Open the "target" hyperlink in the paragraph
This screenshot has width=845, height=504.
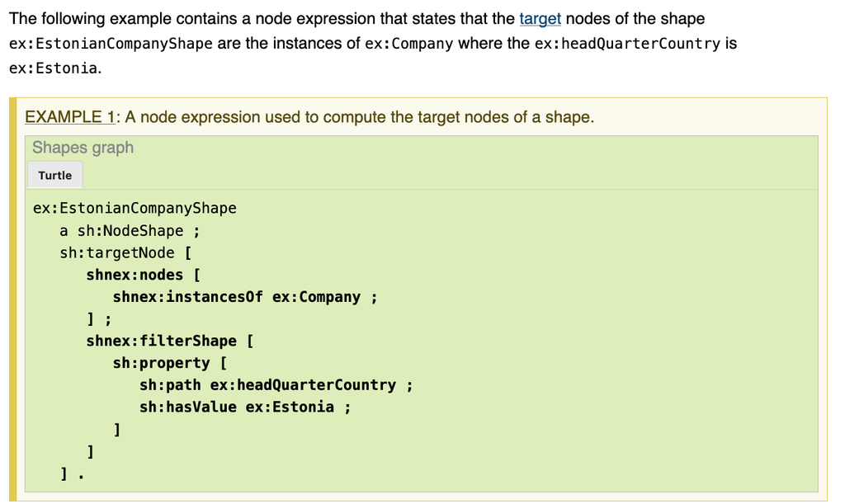[x=540, y=18]
